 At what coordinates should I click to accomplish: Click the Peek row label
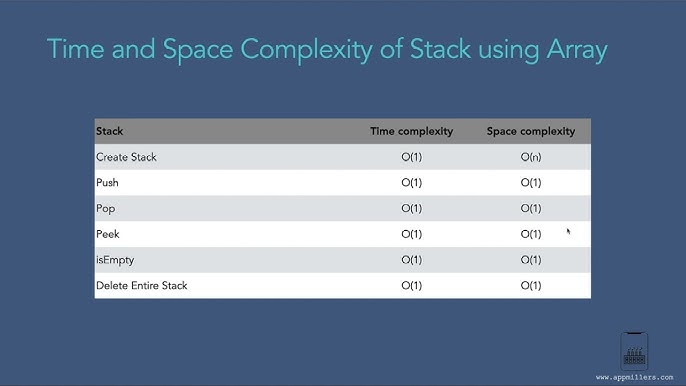coord(108,234)
